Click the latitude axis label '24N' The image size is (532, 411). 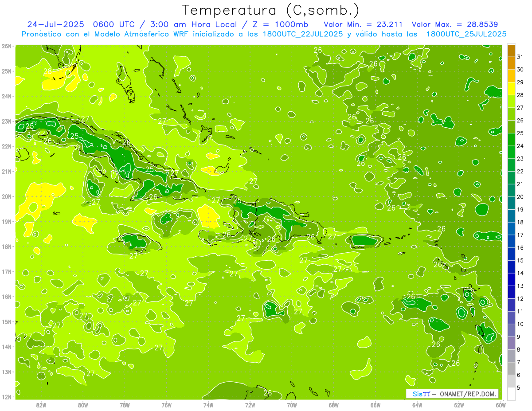[x=7, y=96]
